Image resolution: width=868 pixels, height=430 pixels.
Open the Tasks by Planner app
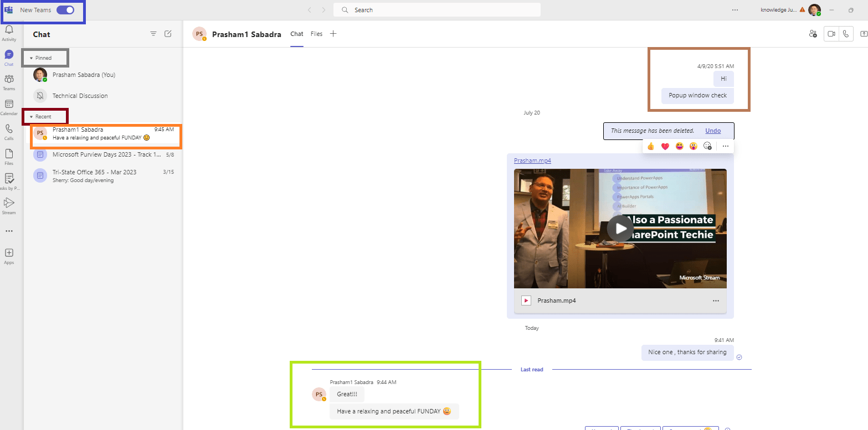click(9, 181)
